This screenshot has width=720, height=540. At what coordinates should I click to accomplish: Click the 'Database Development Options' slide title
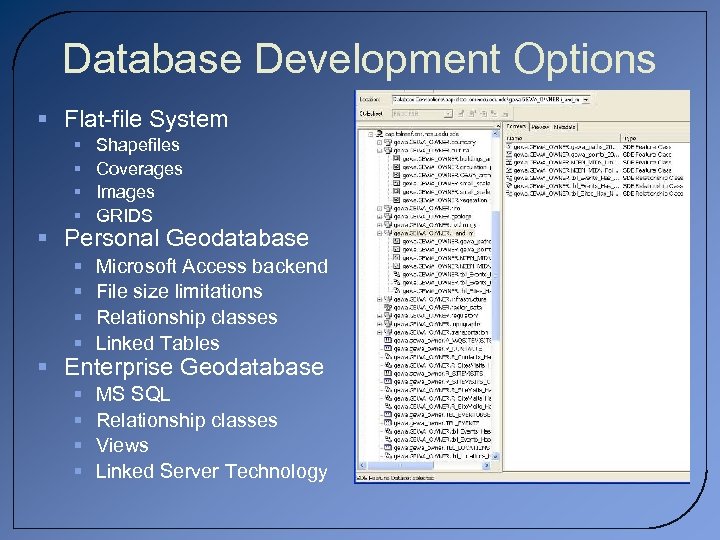359,58
